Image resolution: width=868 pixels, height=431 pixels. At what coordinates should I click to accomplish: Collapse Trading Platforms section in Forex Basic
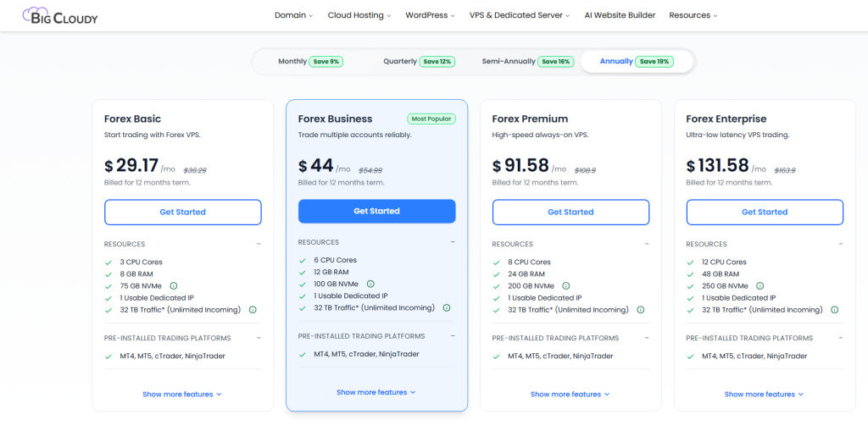coord(259,338)
